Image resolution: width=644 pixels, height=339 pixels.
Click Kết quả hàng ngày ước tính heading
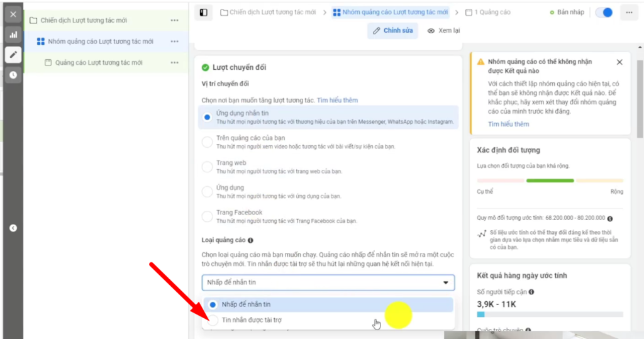click(x=521, y=275)
